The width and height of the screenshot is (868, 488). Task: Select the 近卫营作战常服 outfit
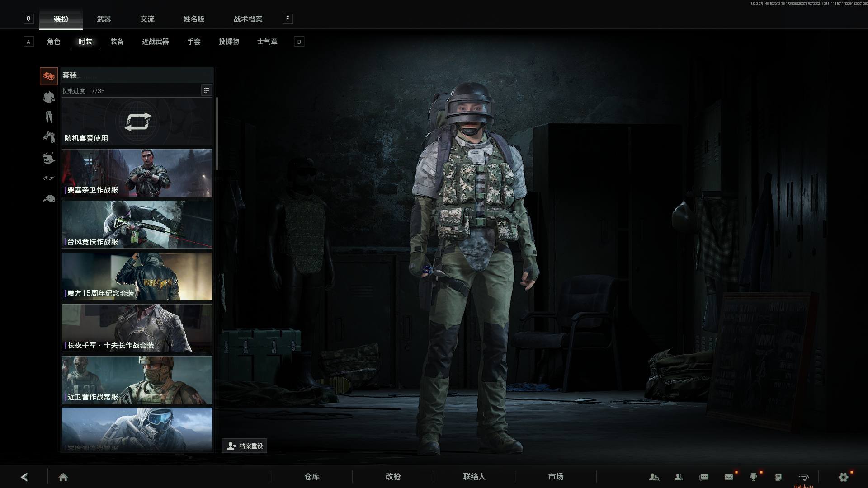(137, 380)
